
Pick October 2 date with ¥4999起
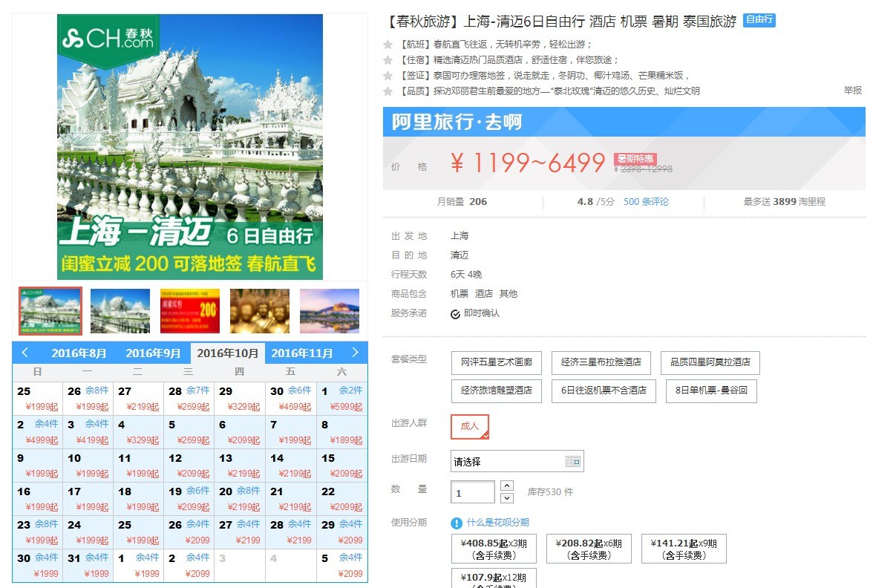click(37, 432)
